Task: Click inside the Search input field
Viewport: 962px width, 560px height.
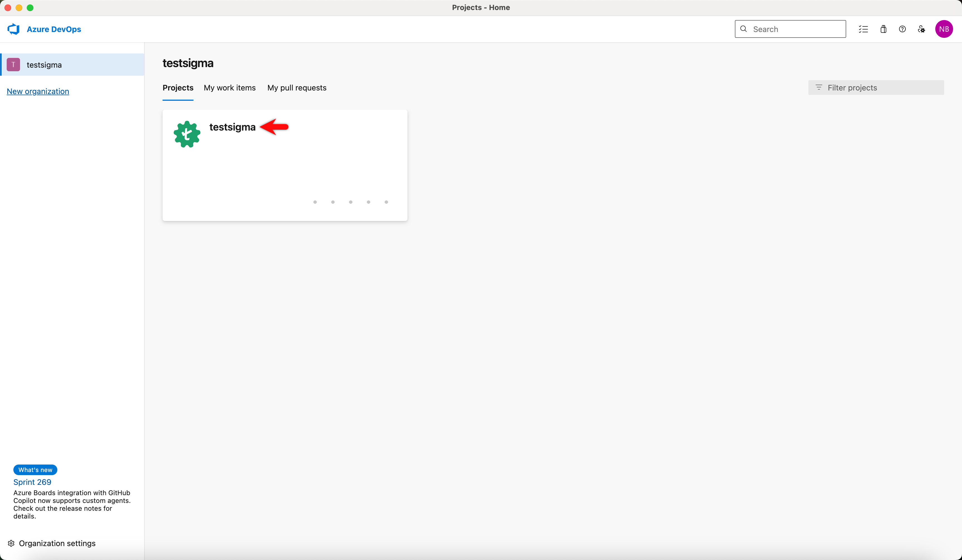Action: [x=790, y=29]
